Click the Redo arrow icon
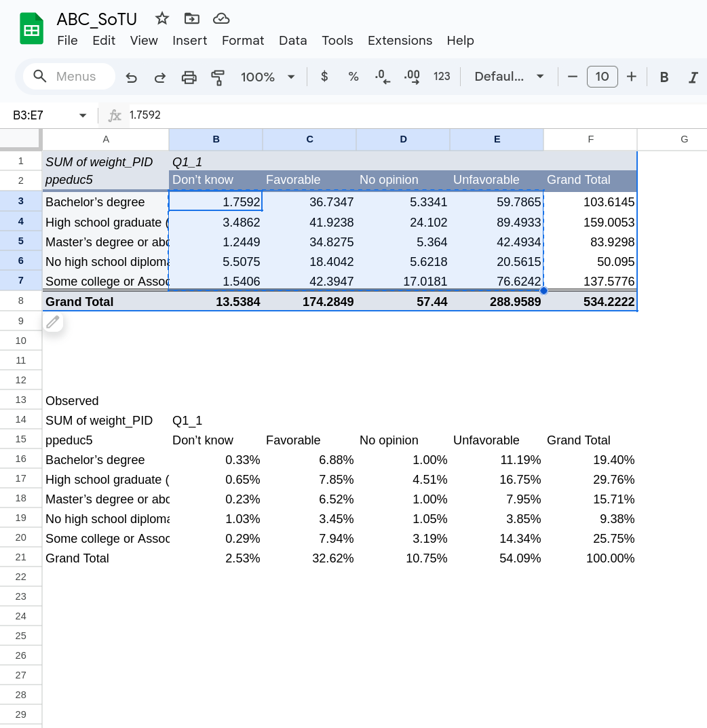 [160, 77]
